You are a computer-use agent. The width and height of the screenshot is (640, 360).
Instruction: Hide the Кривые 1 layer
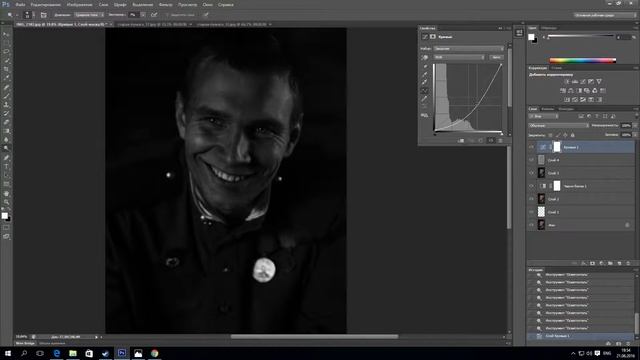[x=531, y=147]
